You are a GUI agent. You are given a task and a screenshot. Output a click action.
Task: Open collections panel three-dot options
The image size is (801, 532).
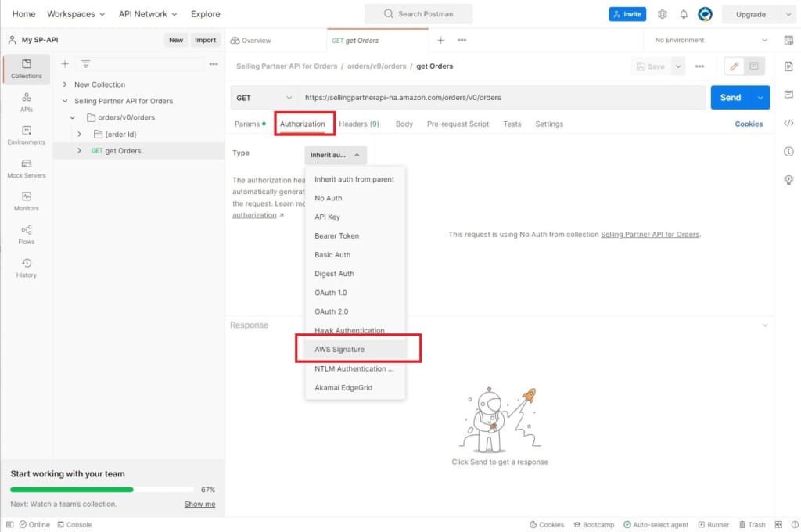click(214, 64)
